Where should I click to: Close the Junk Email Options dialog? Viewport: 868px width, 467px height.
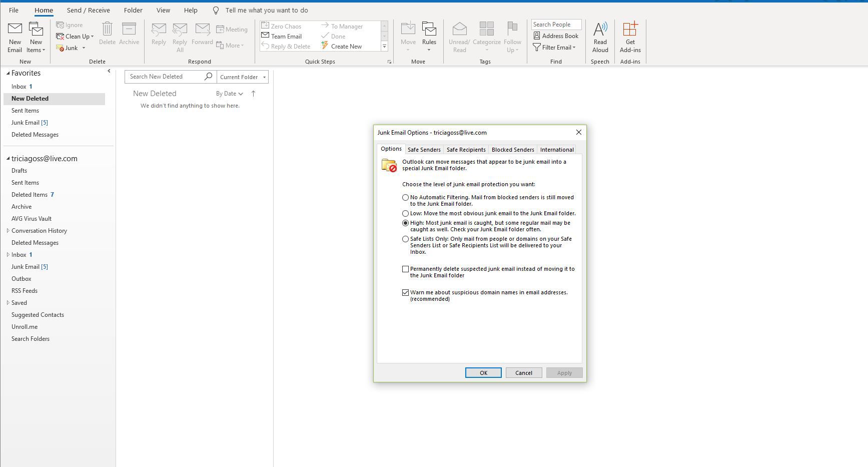tap(579, 132)
